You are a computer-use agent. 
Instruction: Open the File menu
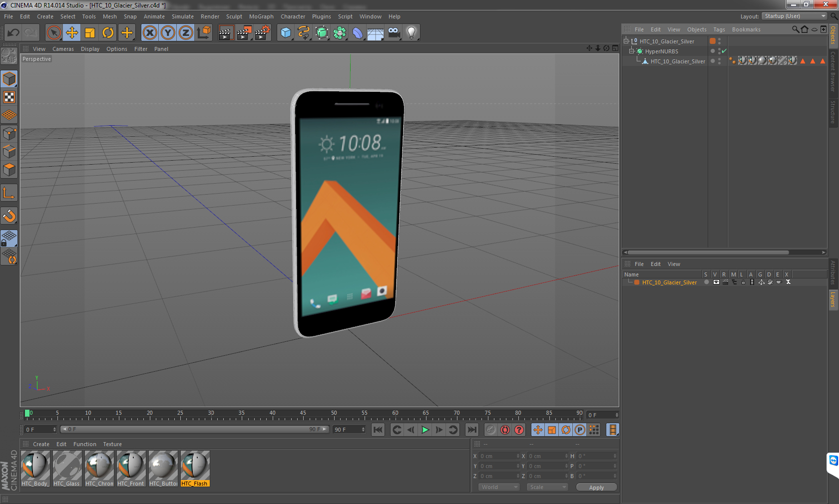(8, 16)
